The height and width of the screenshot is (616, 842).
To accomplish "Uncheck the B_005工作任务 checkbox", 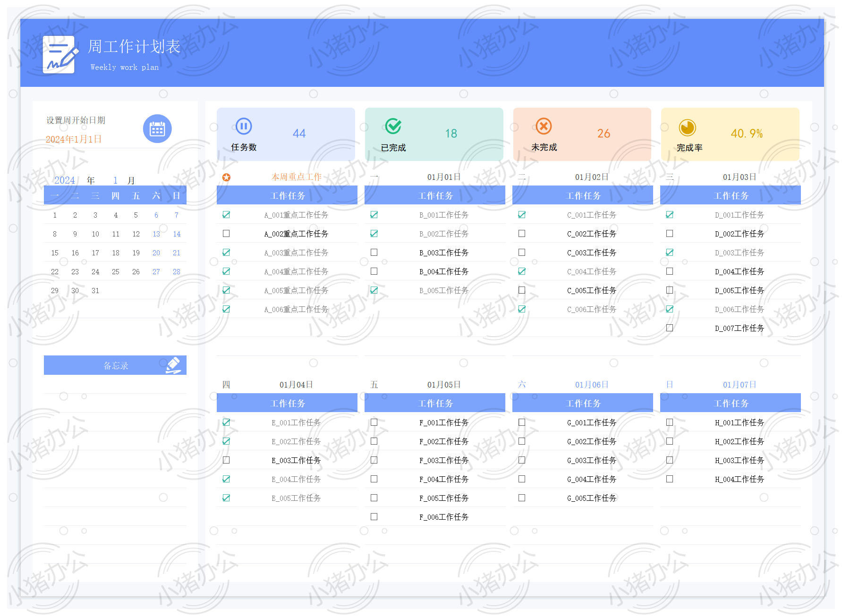I will 374,290.
